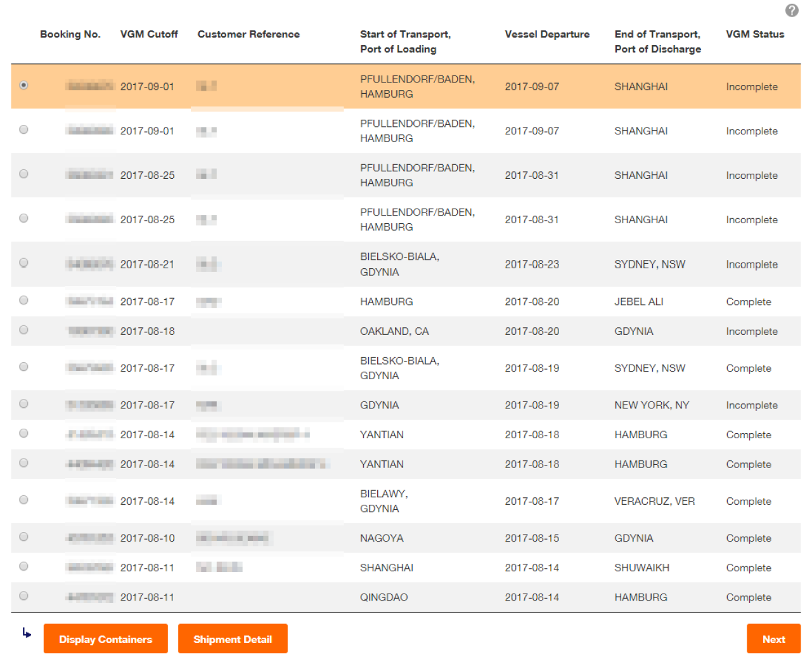Click the End of Transport column header
This screenshot has width=812, height=657.
657,34
